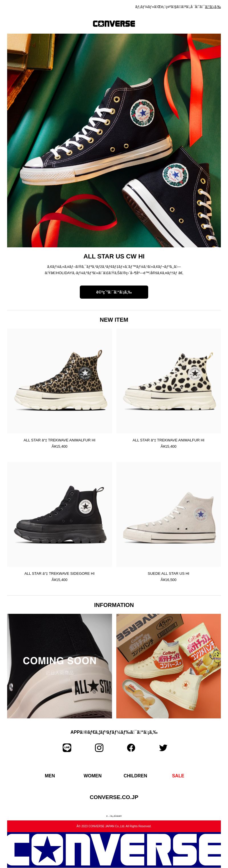Open the Instagram icon link
This screenshot has height=868, width=228.
tap(99, 748)
